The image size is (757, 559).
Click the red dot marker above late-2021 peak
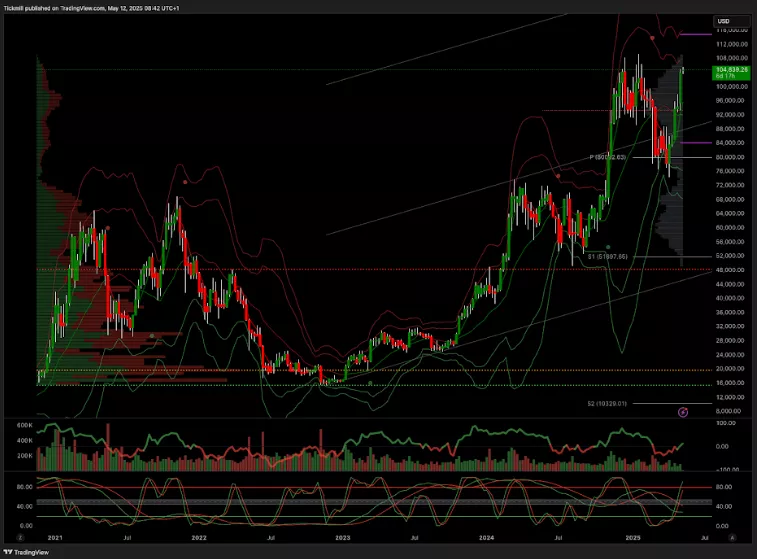click(x=185, y=181)
